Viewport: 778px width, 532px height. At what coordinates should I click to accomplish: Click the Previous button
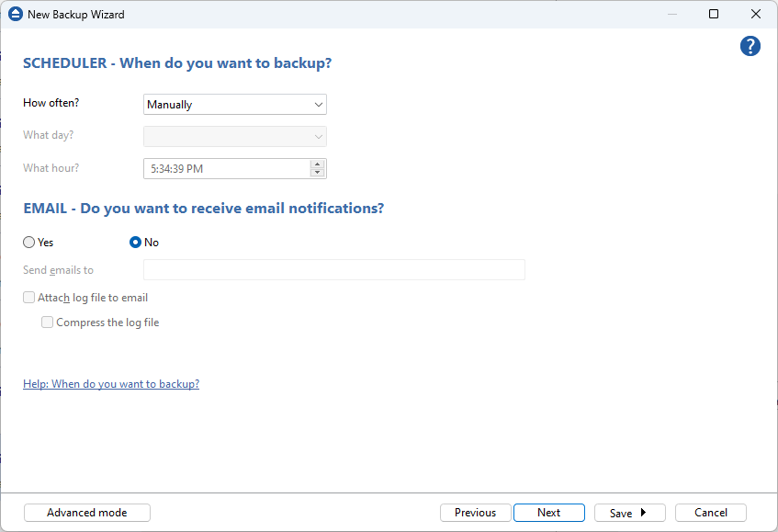(475, 513)
